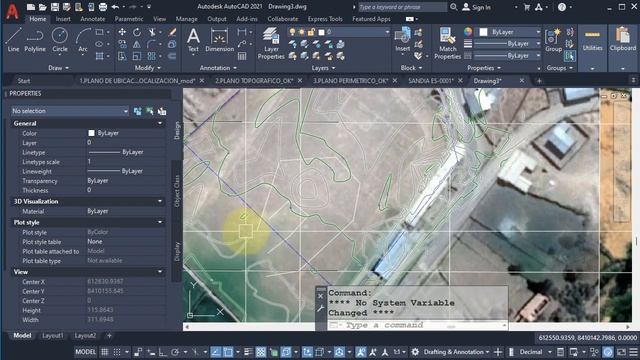Click the Mirror tool icon

click(x=137, y=44)
